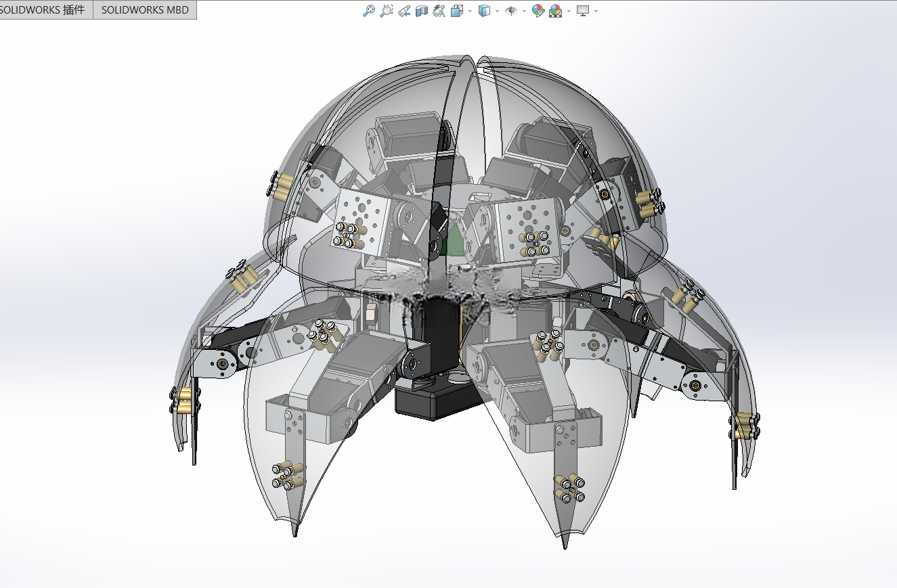This screenshot has height=588, width=897.
Task: Expand the Display Style dropdown arrow
Action: point(497,11)
